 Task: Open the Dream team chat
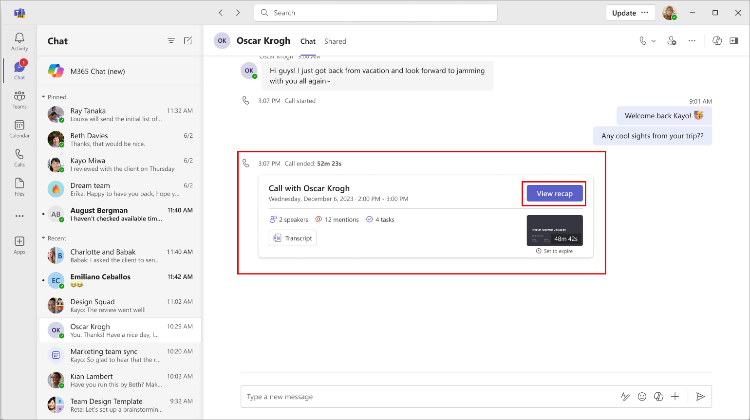click(x=120, y=189)
